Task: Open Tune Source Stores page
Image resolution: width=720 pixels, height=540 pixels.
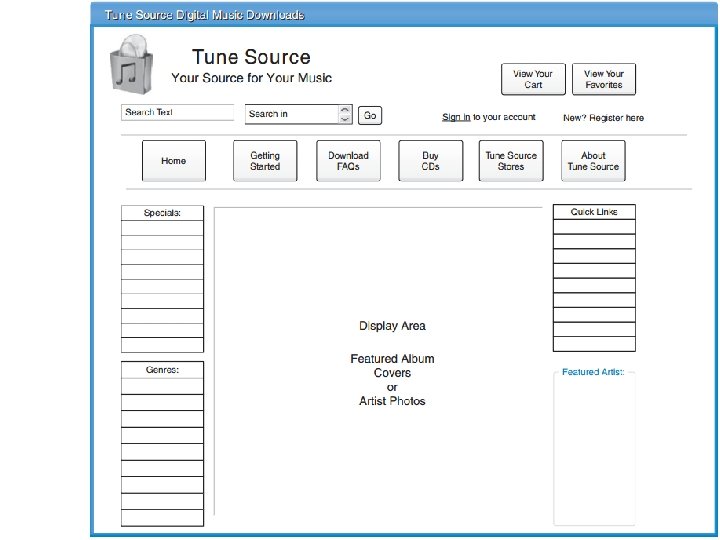Action: tap(511, 161)
